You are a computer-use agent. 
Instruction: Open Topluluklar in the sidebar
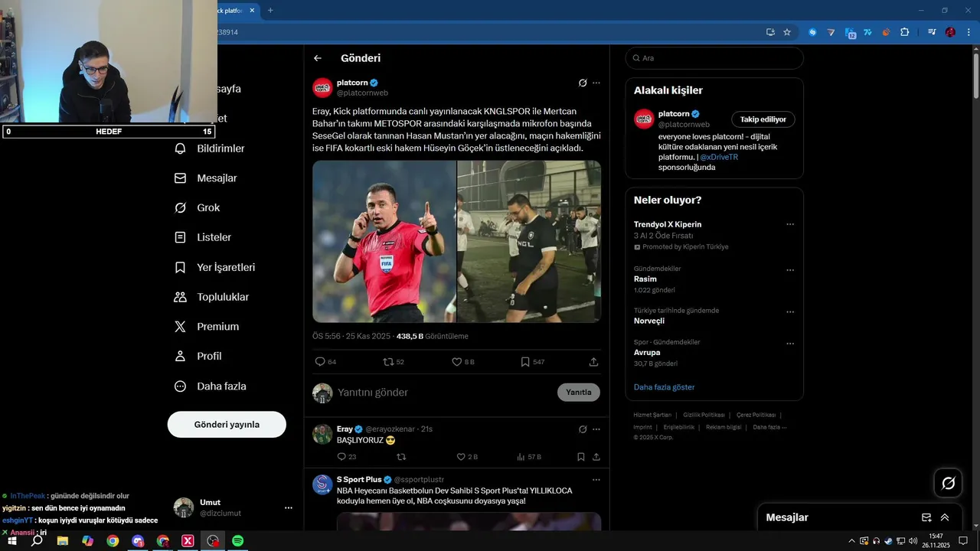click(x=211, y=297)
